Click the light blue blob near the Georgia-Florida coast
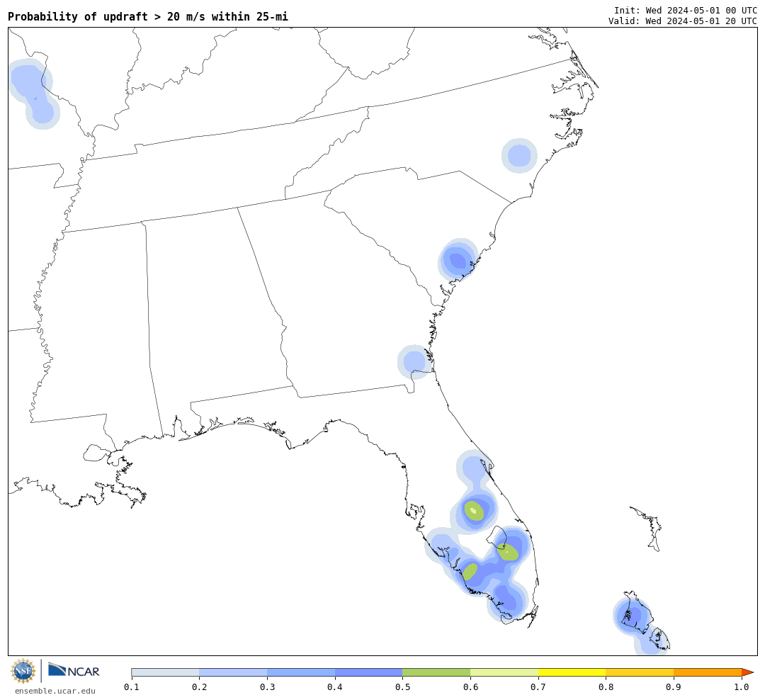 tap(414, 362)
